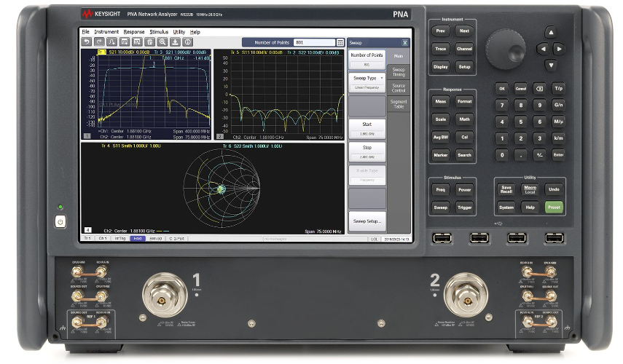This screenshot has width=623, height=364.
Task: Click the plus/minus sign key on keypad
Action: 539,155
